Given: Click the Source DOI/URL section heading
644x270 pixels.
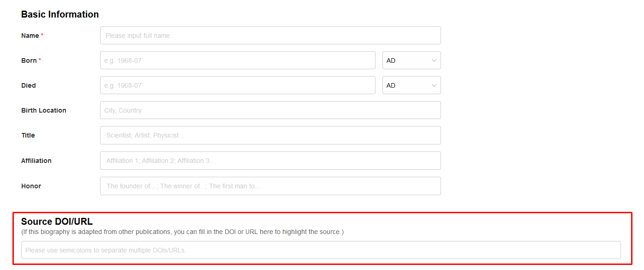Looking at the screenshot, I should (x=57, y=222).
